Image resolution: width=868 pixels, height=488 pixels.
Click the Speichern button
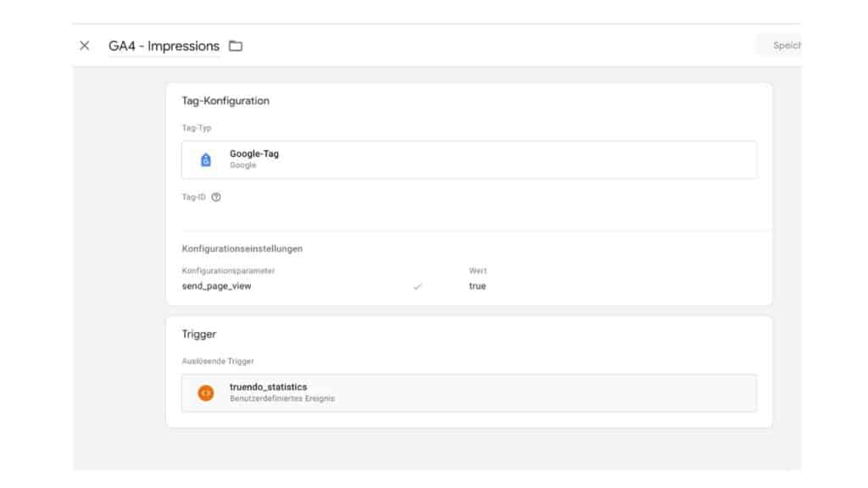(x=780, y=46)
